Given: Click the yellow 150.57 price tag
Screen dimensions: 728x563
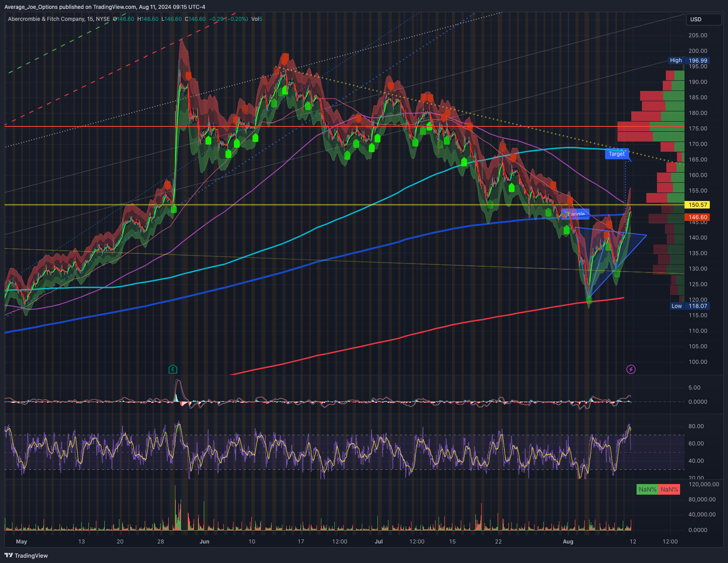Looking at the screenshot, I should point(698,205).
